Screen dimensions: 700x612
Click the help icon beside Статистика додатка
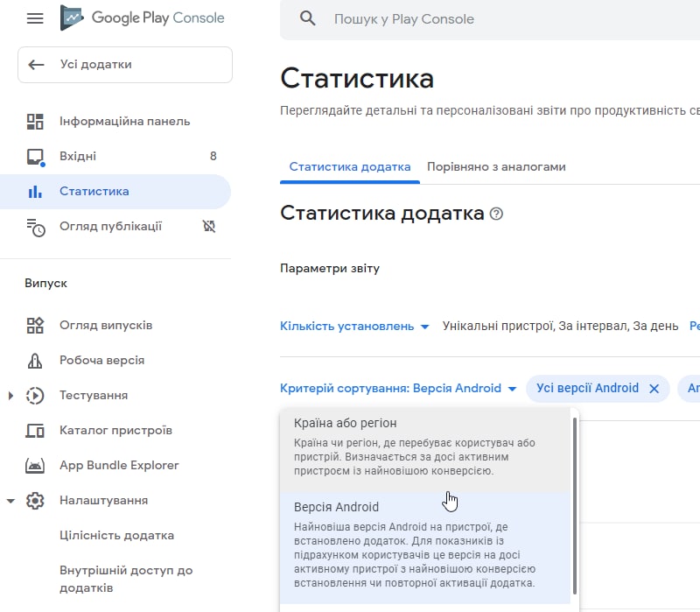[496, 214]
